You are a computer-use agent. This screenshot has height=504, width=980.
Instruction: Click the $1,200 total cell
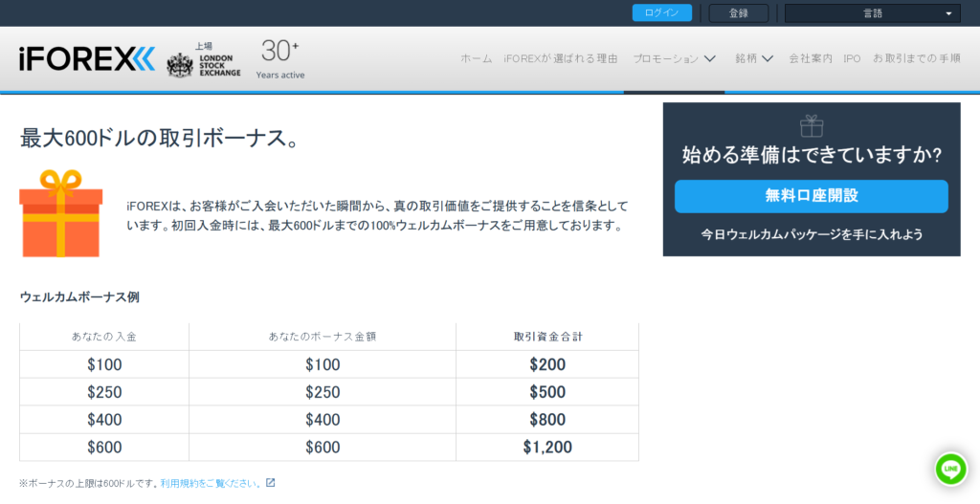coord(547,448)
